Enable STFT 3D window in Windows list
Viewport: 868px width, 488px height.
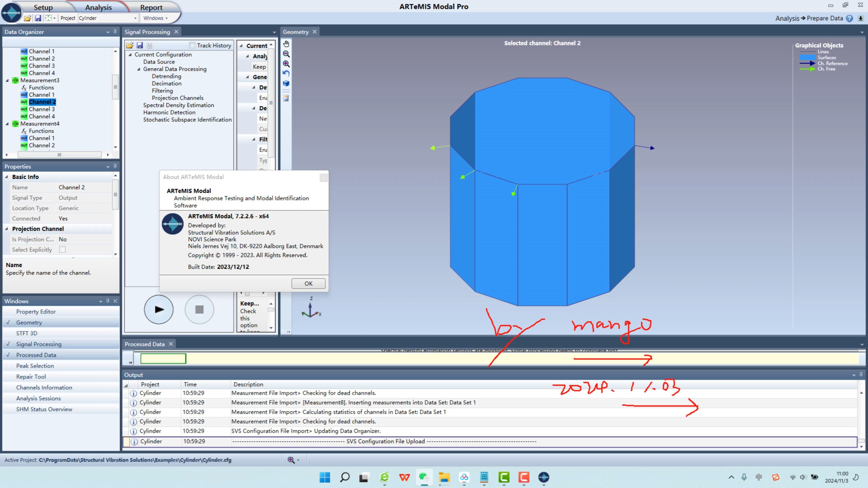(x=61, y=333)
